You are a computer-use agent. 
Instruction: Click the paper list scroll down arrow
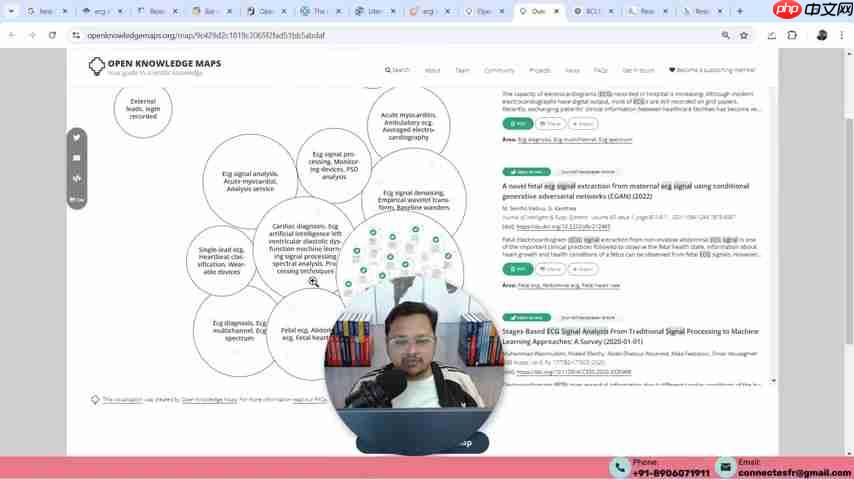pos(773,381)
